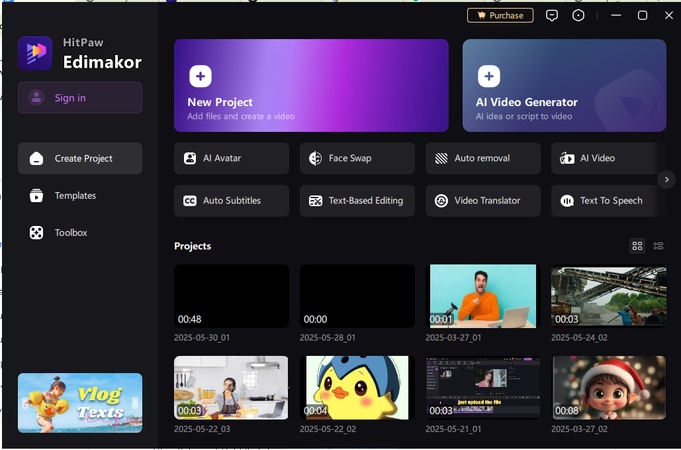Open project thumbnail 2025-03-27_01

(x=483, y=296)
